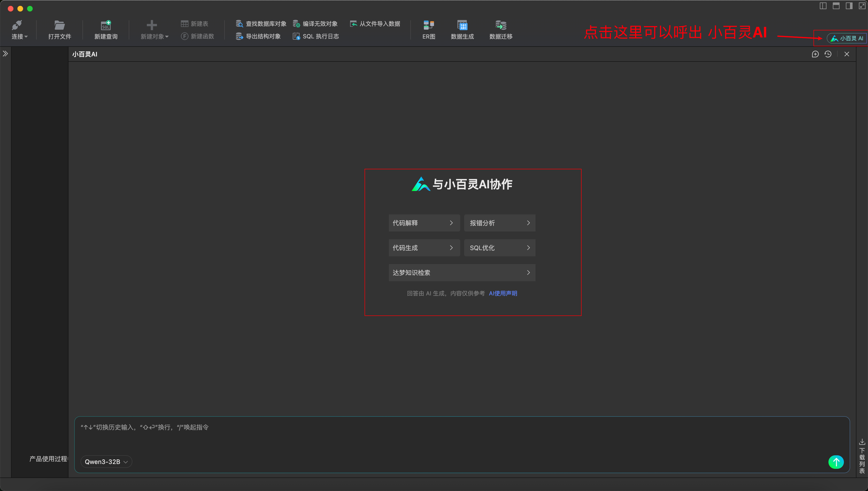
Task: Expand the 新建对象 dropdown
Action: (154, 29)
